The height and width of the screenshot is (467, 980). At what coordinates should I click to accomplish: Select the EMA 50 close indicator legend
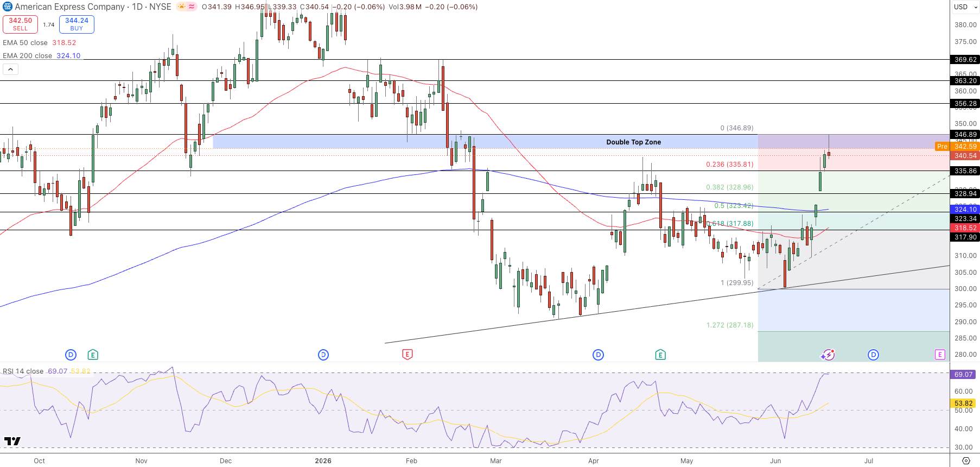[x=25, y=42]
